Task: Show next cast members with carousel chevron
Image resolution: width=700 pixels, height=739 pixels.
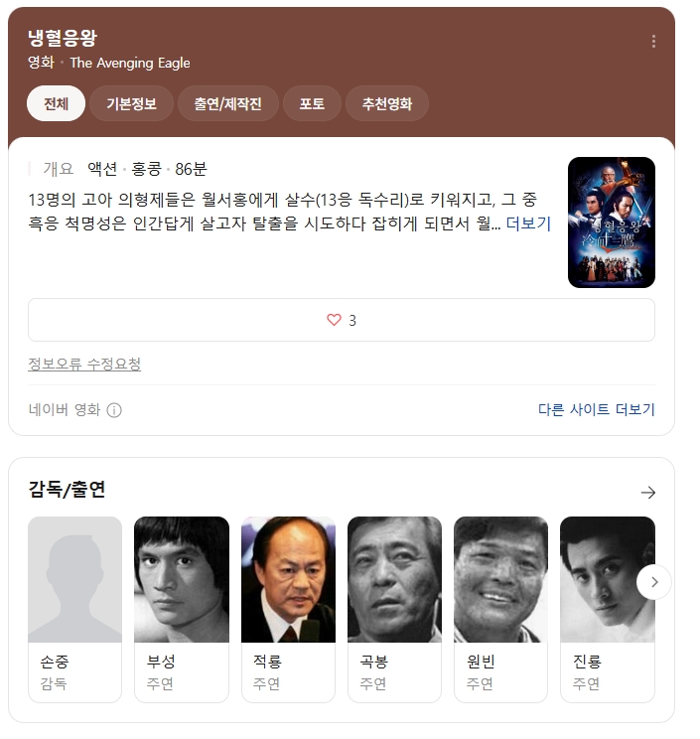Action: pyautogui.click(x=654, y=582)
